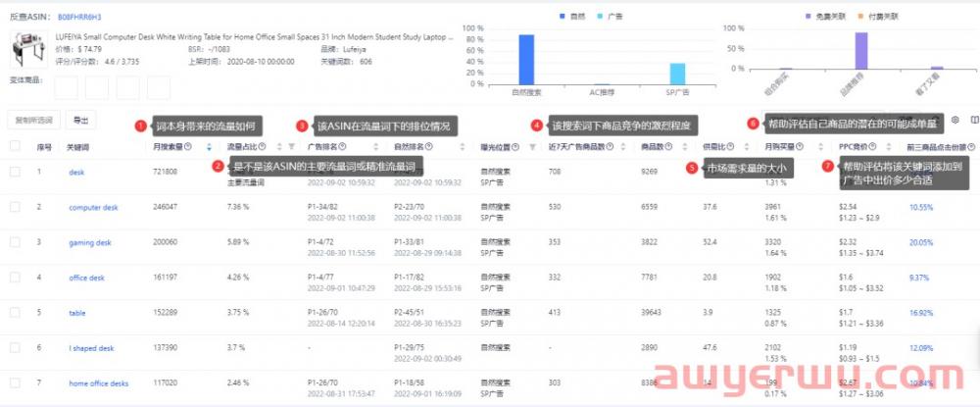Click the 复制所选词 button

(x=33, y=120)
